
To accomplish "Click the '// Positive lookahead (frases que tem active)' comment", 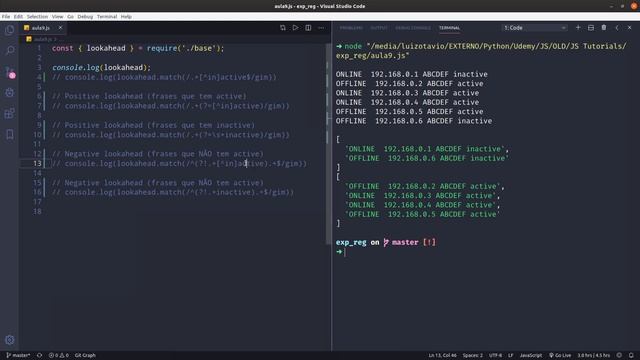I will (x=149, y=96).
